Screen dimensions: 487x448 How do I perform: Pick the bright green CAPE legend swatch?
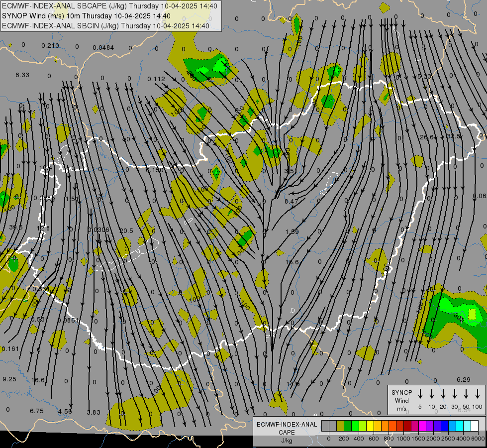[355, 426]
